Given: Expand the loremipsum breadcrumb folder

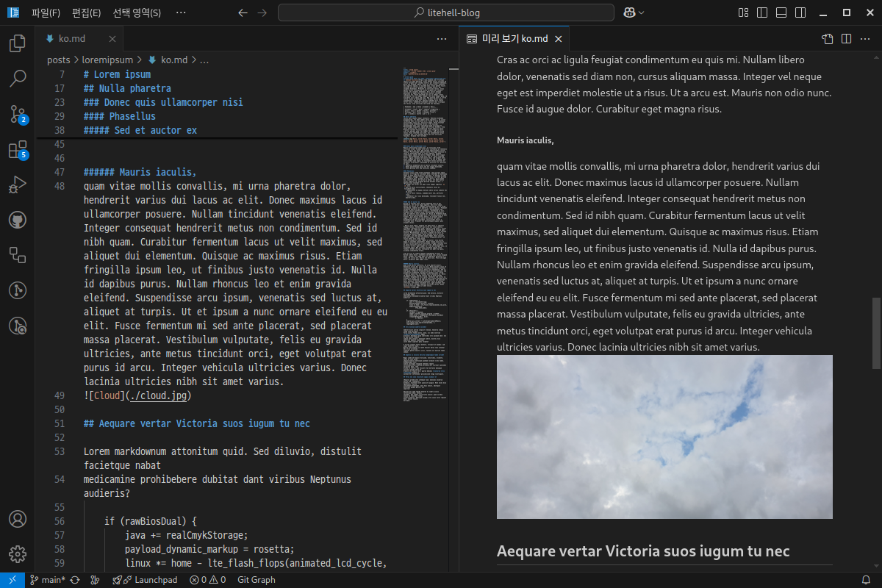Looking at the screenshot, I should [108, 60].
